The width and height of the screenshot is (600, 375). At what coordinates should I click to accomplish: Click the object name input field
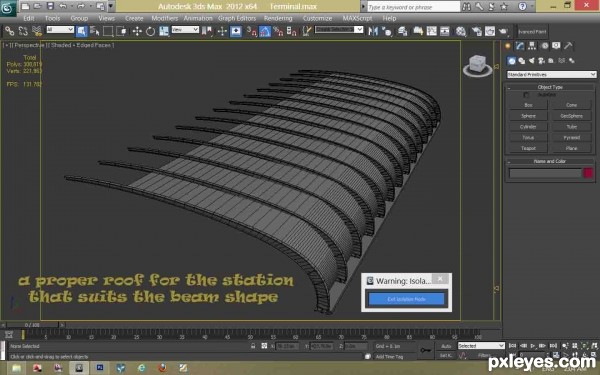pos(545,173)
